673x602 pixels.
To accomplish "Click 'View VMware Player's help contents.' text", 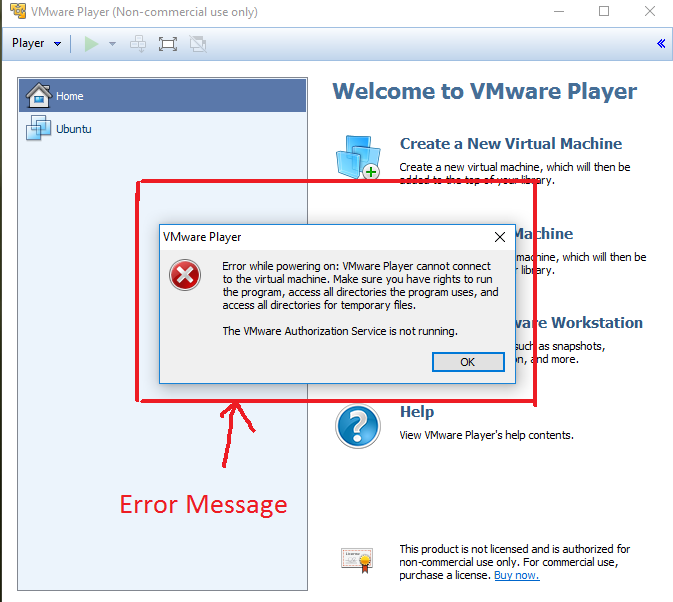I will [x=486, y=435].
